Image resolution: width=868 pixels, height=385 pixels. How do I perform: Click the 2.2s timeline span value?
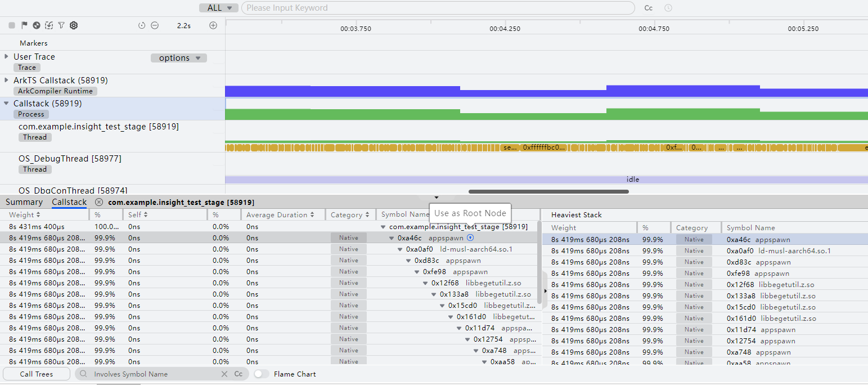[183, 26]
